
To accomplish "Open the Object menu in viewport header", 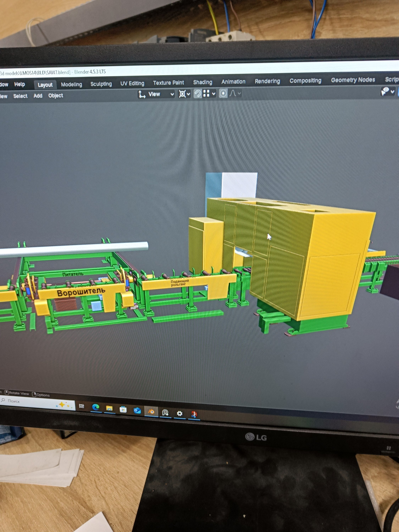I will pos(56,95).
